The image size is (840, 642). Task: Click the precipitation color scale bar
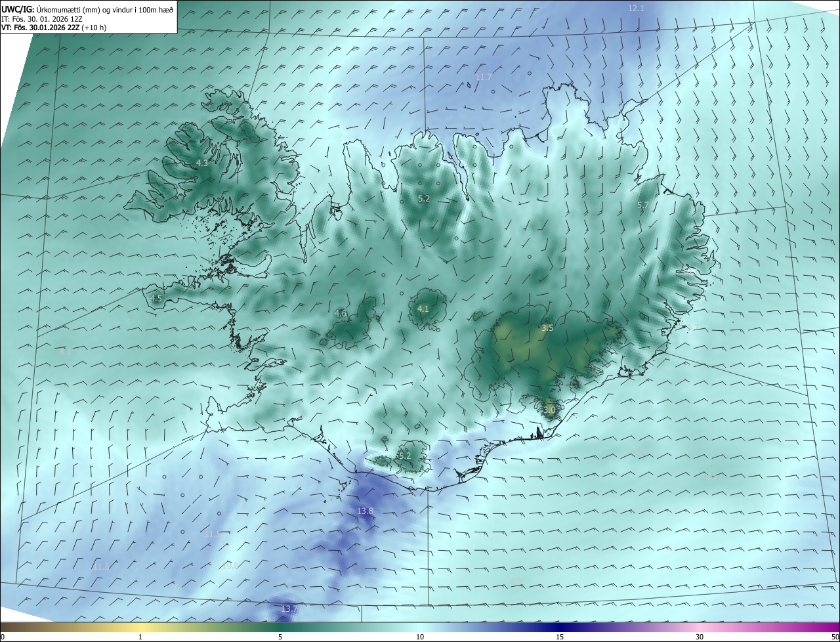tap(420, 628)
